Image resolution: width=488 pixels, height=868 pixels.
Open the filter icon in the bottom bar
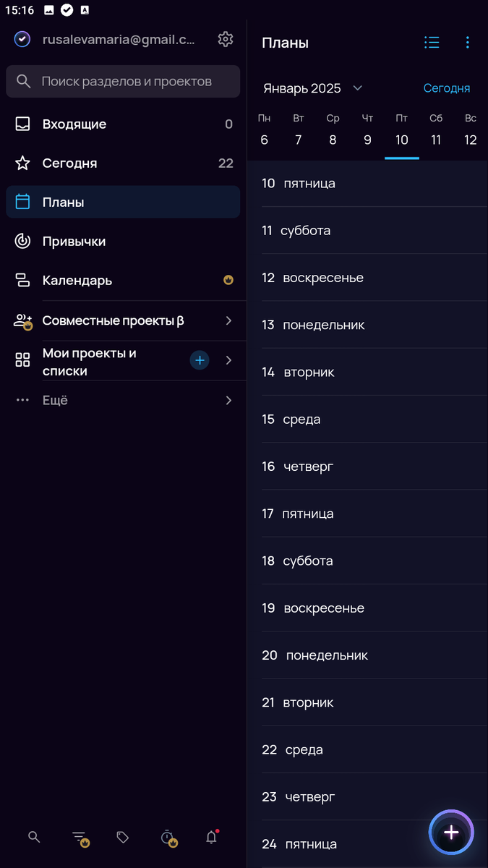click(x=78, y=836)
